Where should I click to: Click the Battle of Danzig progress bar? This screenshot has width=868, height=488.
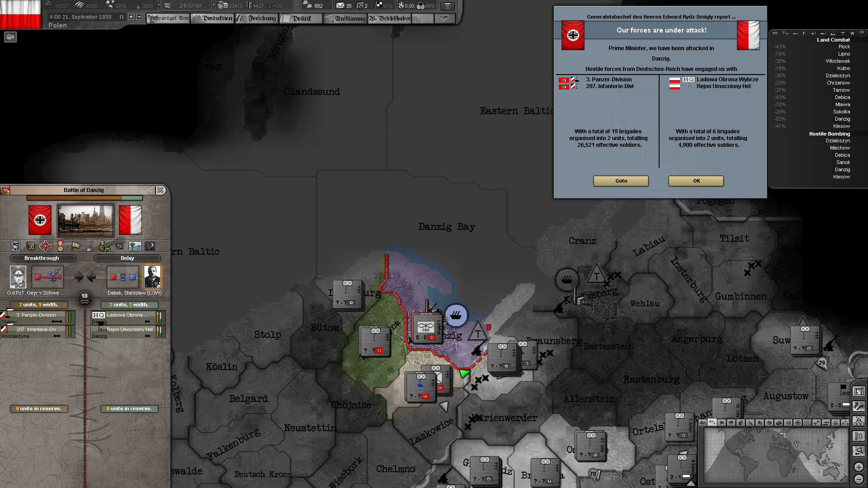coord(85,198)
